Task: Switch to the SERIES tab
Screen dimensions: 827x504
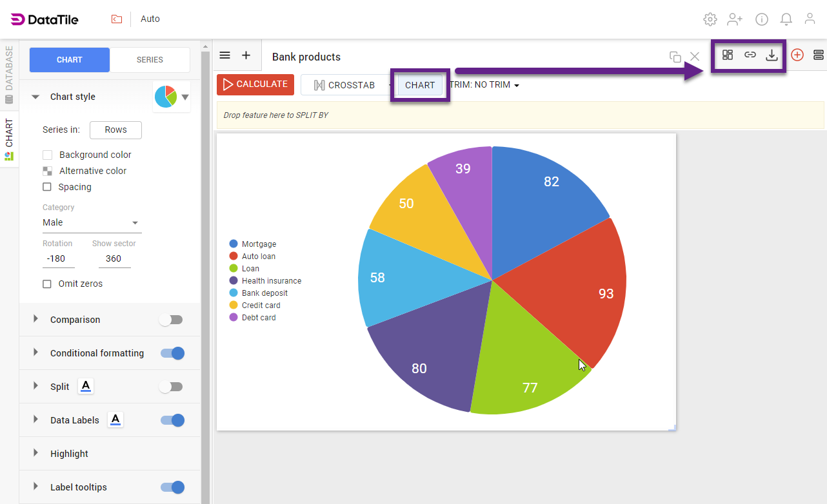Action: (x=150, y=60)
